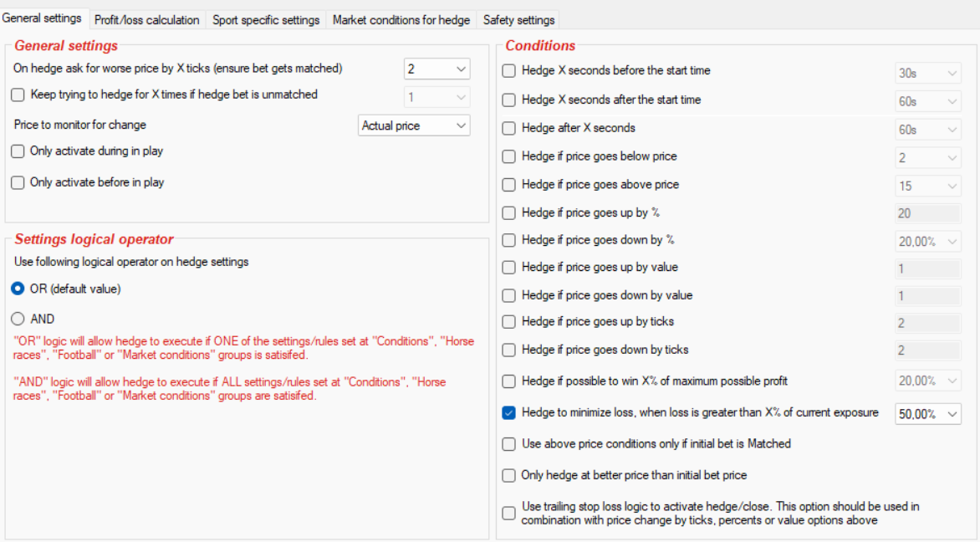Enable Only activate during in play
The width and height of the screenshot is (980, 542).
pos(18,152)
